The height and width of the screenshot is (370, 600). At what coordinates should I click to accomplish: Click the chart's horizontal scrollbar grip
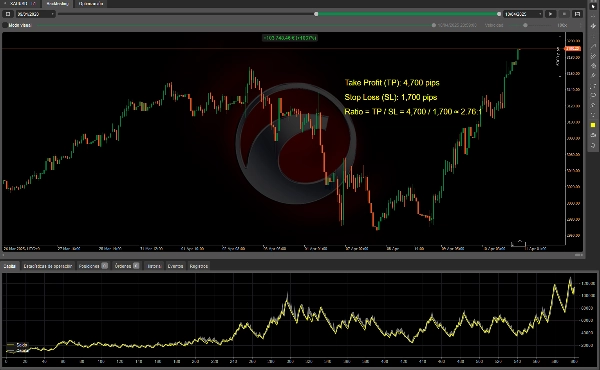click(578, 255)
